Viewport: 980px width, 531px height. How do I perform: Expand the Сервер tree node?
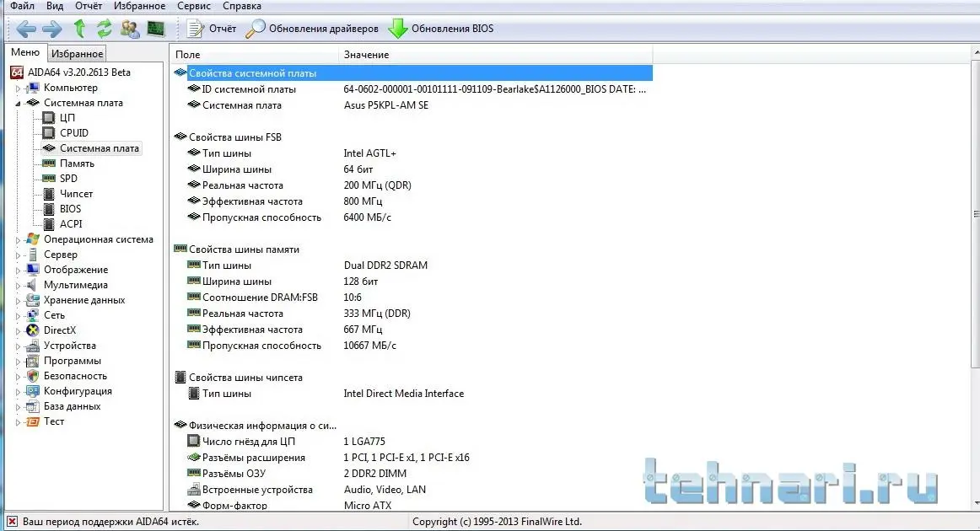point(18,255)
